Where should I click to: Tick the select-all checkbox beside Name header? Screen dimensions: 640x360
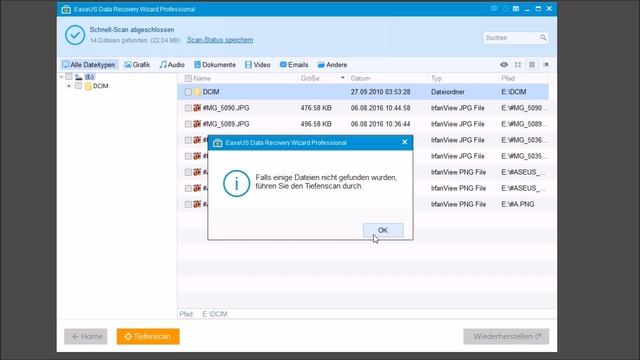[x=188, y=78]
